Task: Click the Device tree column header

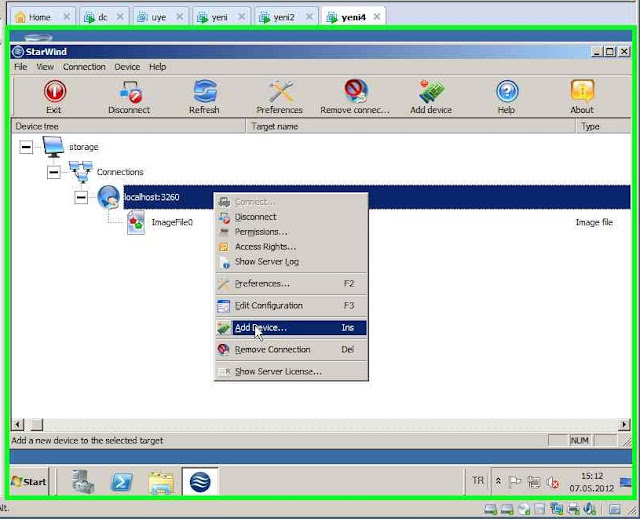Action: point(128,126)
